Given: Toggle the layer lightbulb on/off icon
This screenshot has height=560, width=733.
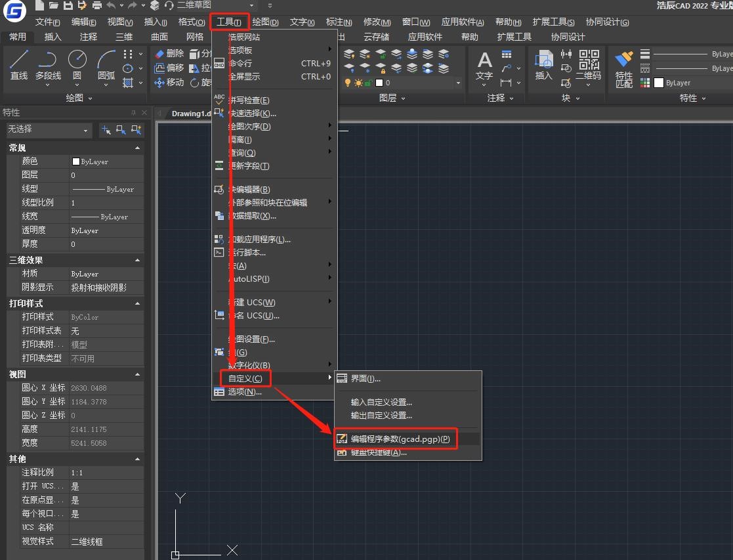Looking at the screenshot, I should point(347,83).
